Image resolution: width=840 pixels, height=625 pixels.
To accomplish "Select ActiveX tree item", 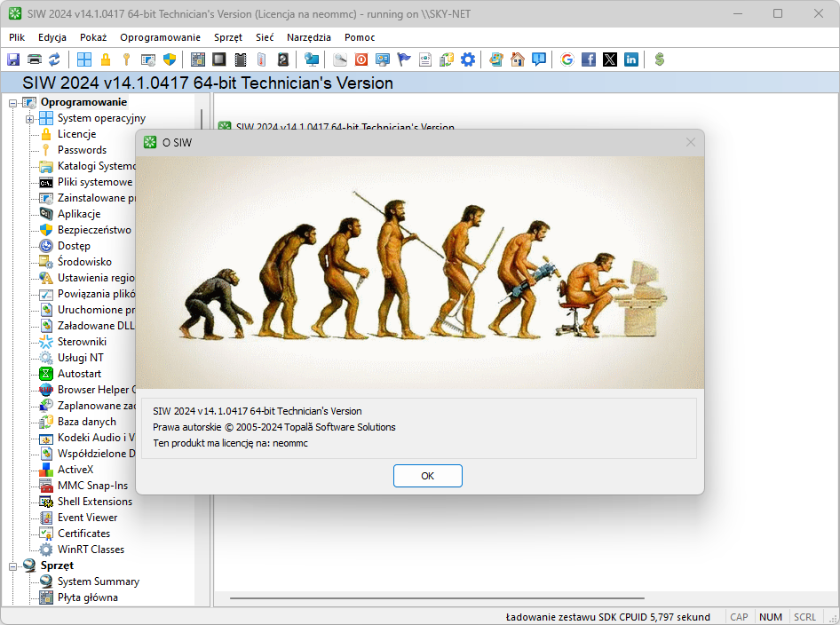I will pyautogui.click(x=75, y=469).
